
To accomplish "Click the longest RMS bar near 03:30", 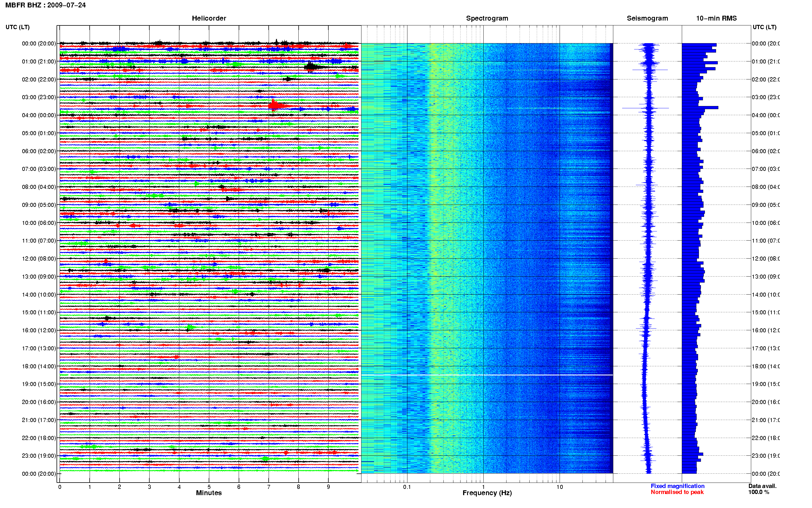I will (x=700, y=107).
